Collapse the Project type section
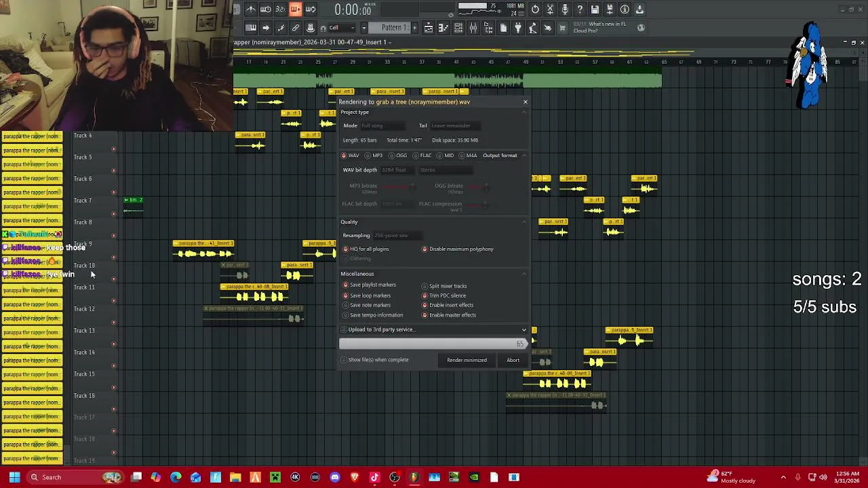Viewport: 868px width, 488px height. click(524, 113)
